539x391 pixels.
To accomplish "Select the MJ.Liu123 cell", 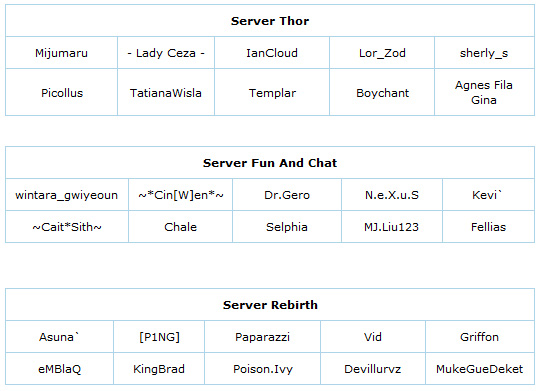I will (392, 227).
